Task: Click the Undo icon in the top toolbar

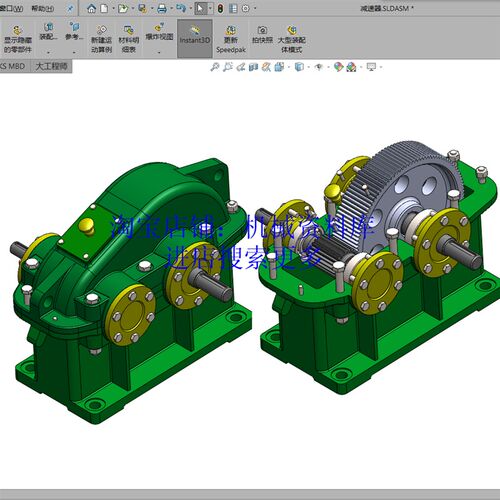Action: (181, 8)
